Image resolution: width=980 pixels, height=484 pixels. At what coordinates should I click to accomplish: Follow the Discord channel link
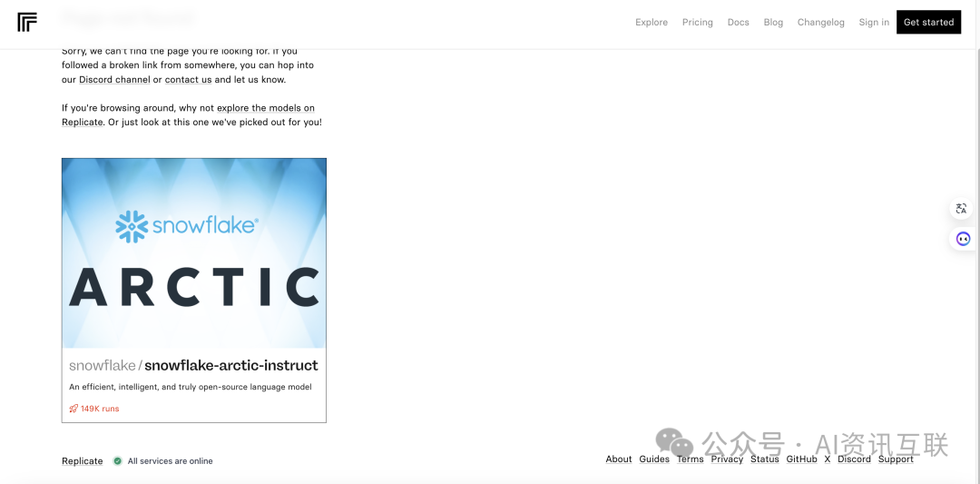pyautogui.click(x=114, y=80)
